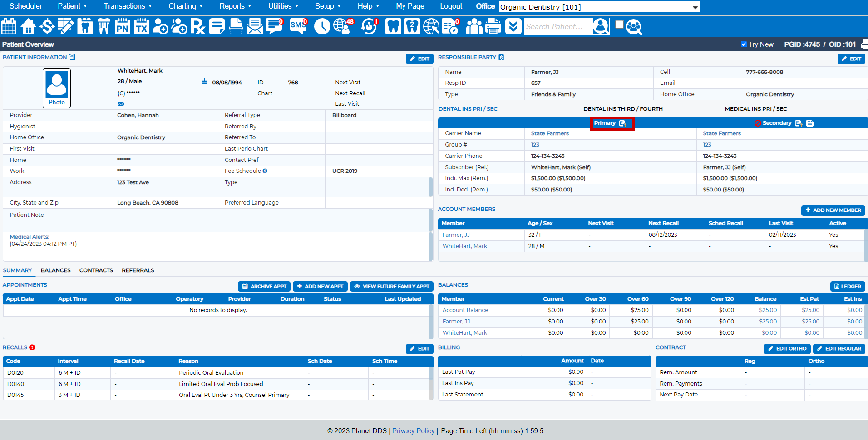This screenshot has height=440, width=868.
Task: Click the Responsible Party dollar icon
Action: point(501,57)
